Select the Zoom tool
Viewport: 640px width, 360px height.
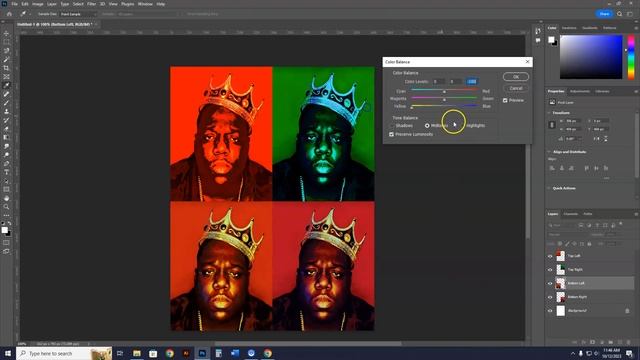[6, 207]
